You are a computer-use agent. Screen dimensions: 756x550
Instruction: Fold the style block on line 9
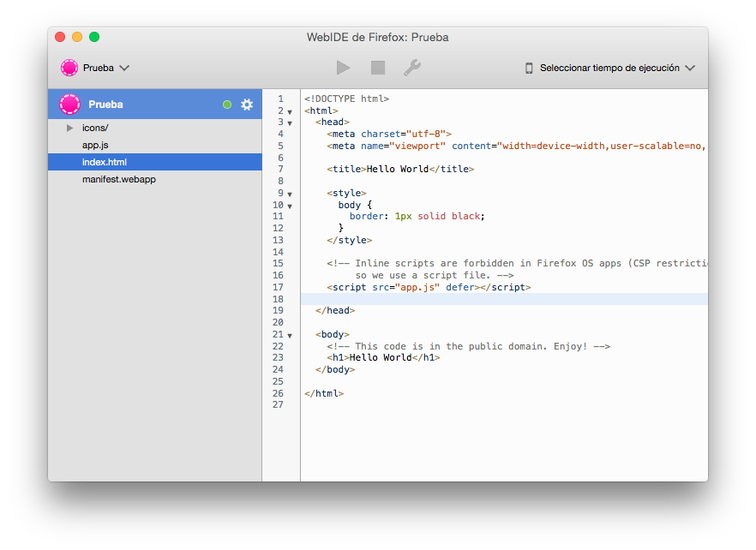click(290, 194)
